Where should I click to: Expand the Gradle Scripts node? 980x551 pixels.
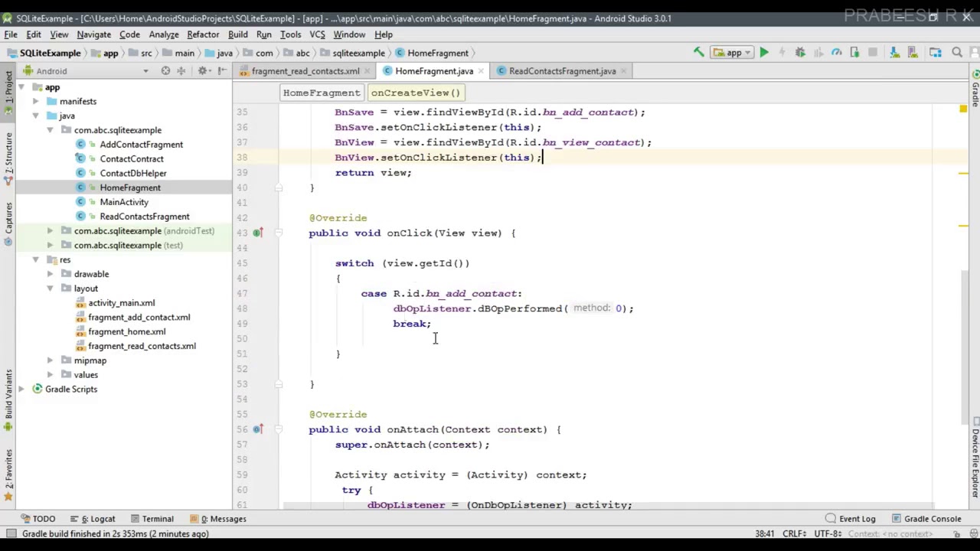[21, 389]
